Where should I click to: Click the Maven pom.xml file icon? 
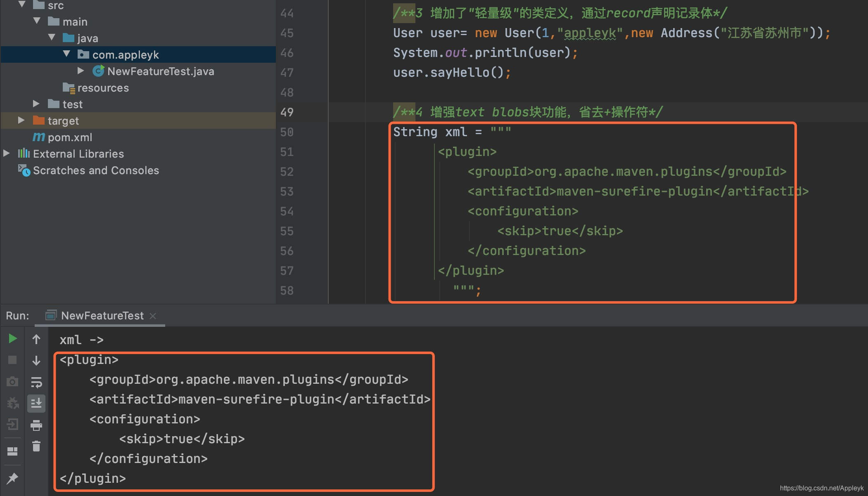tap(38, 137)
